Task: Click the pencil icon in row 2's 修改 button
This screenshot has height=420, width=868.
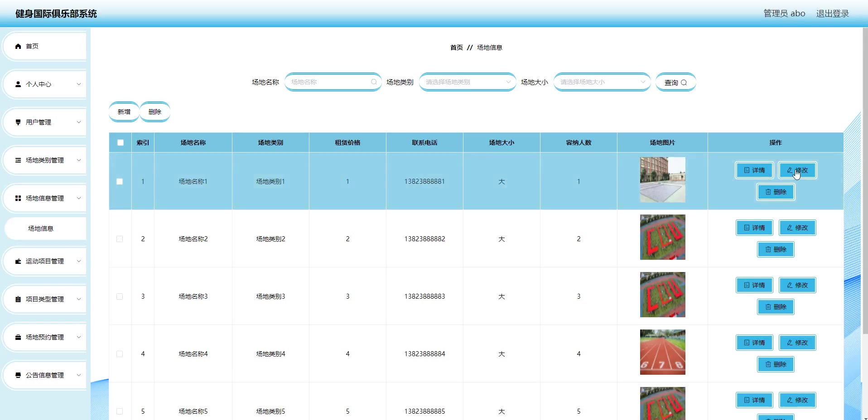Action: pyautogui.click(x=790, y=228)
